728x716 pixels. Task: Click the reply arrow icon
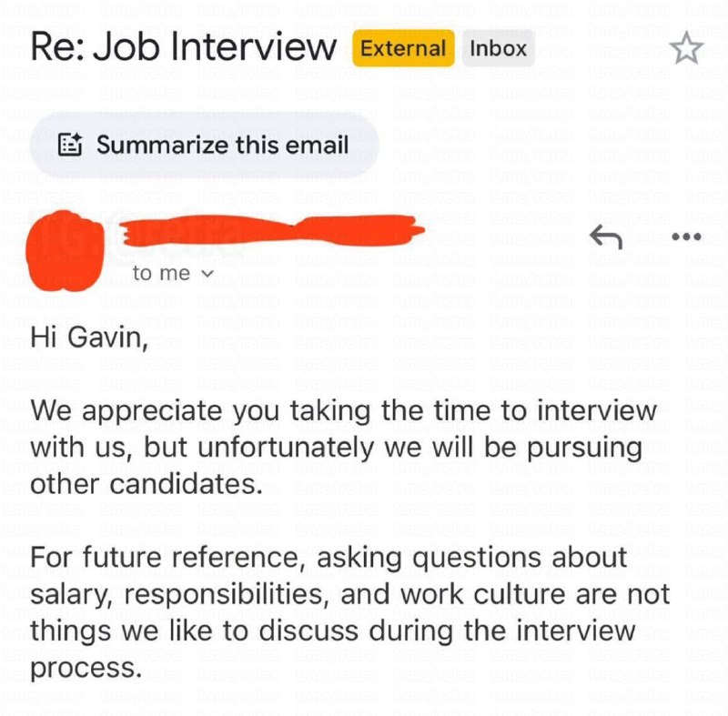click(x=605, y=237)
